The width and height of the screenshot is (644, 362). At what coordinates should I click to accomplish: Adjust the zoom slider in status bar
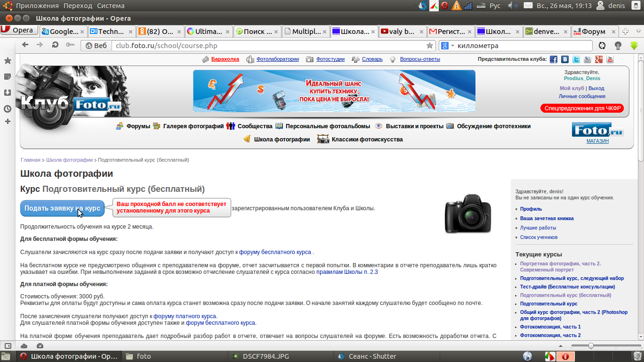591,346
